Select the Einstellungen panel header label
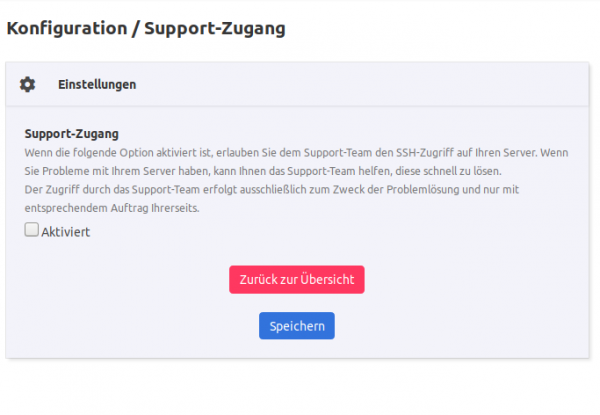 pos(97,85)
